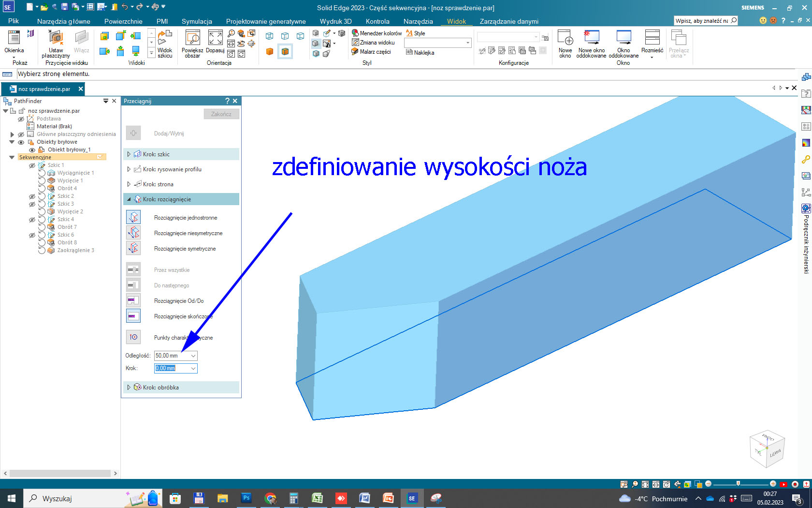Open a Nowe okno new window

point(565,44)
